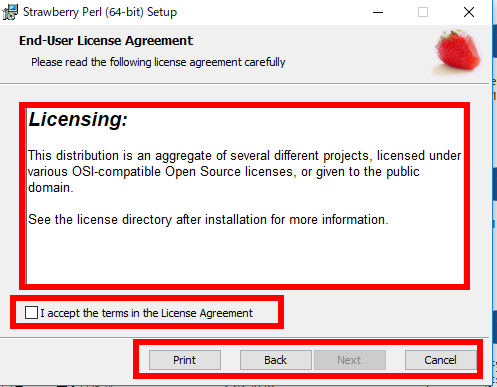
Task: Print the license agreement
Action: point(185,360)
